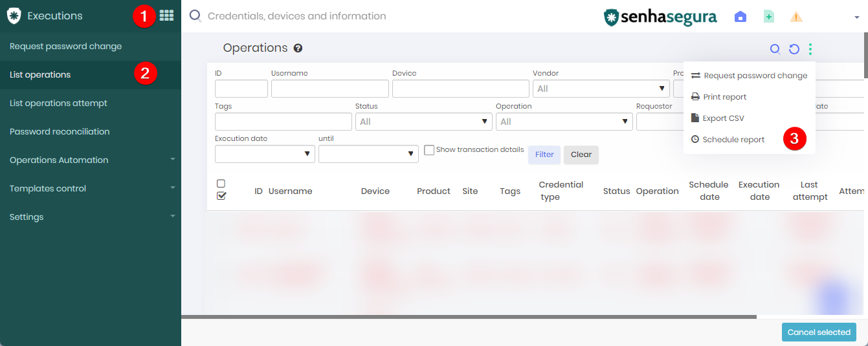Click the Tags filter input field
868x346 pixels.
click(x=284, y=122)
